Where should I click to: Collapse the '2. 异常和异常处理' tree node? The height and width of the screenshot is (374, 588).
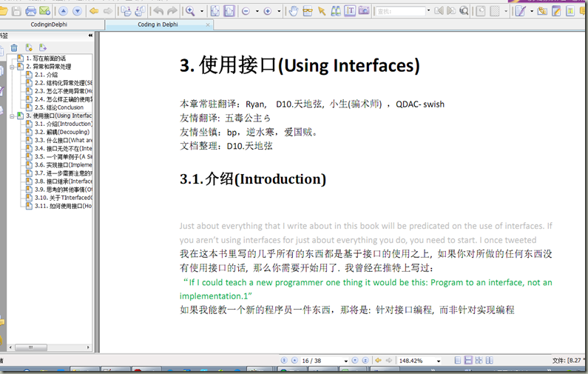point(12,67)
